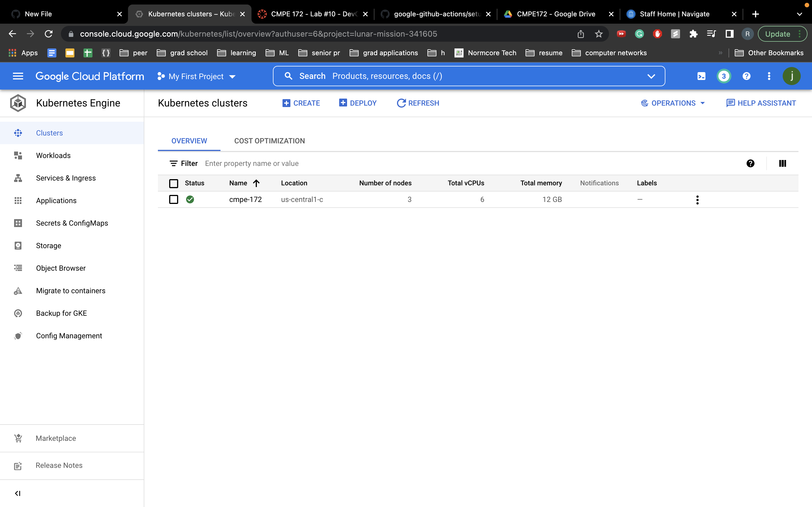
Task: Click the Kubernetes Engine logo icon
Action: 18,103
